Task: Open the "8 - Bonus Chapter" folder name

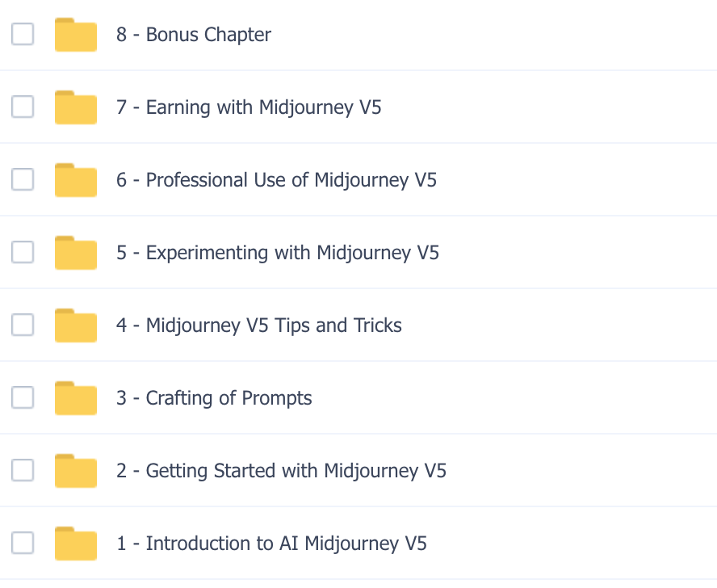Action: coord(194,35)
